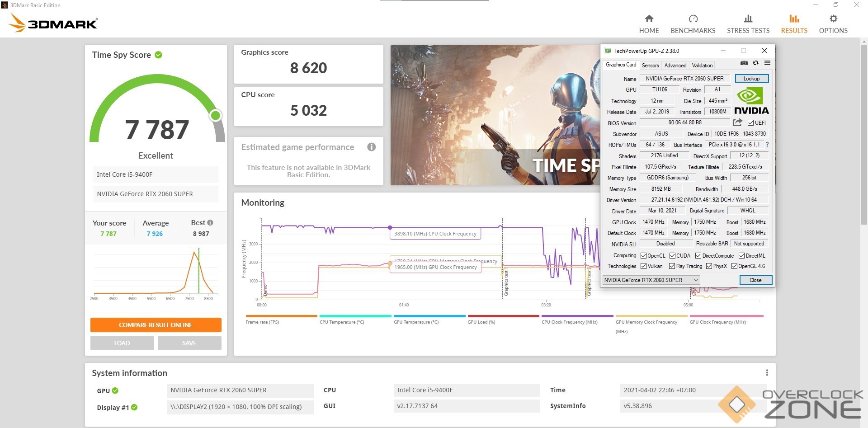Open Options using the gear icon
The width and height of the screenshot is (868, 428).
point(833,19)
